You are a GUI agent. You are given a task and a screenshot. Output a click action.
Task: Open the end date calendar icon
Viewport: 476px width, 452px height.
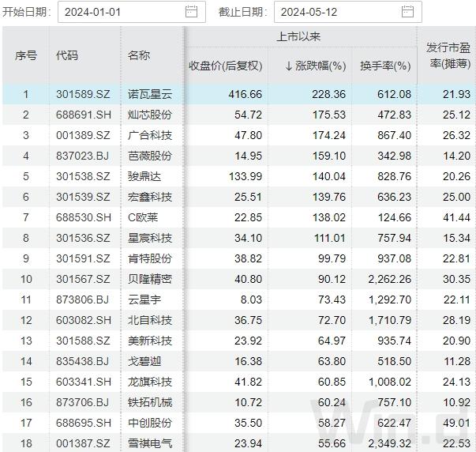click(407, 12)
